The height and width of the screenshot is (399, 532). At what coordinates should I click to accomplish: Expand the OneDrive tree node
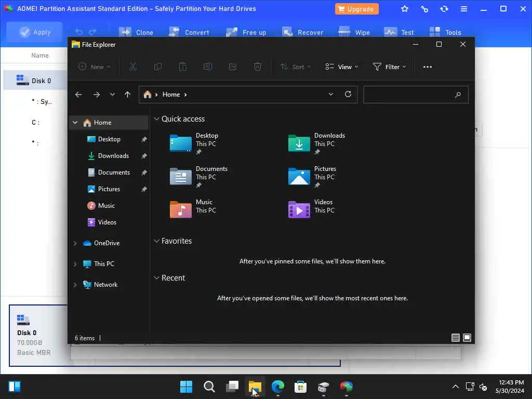coord(75,243)
